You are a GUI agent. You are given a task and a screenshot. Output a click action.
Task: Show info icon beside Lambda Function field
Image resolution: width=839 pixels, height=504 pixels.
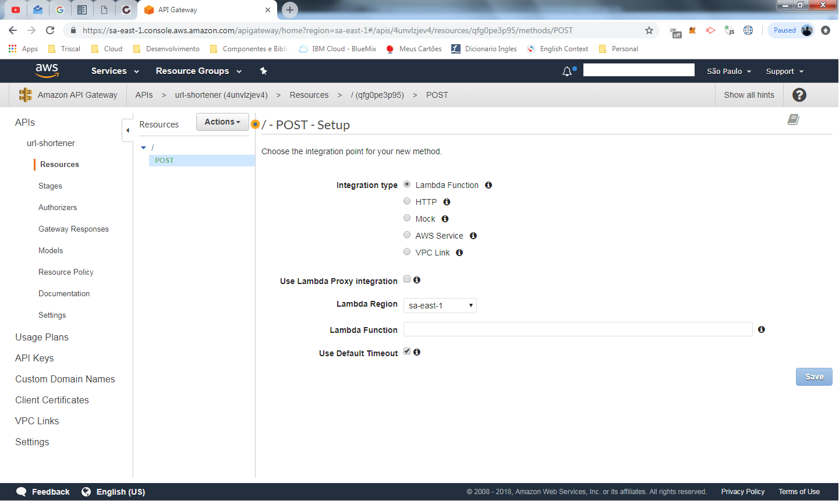[762, 329]
